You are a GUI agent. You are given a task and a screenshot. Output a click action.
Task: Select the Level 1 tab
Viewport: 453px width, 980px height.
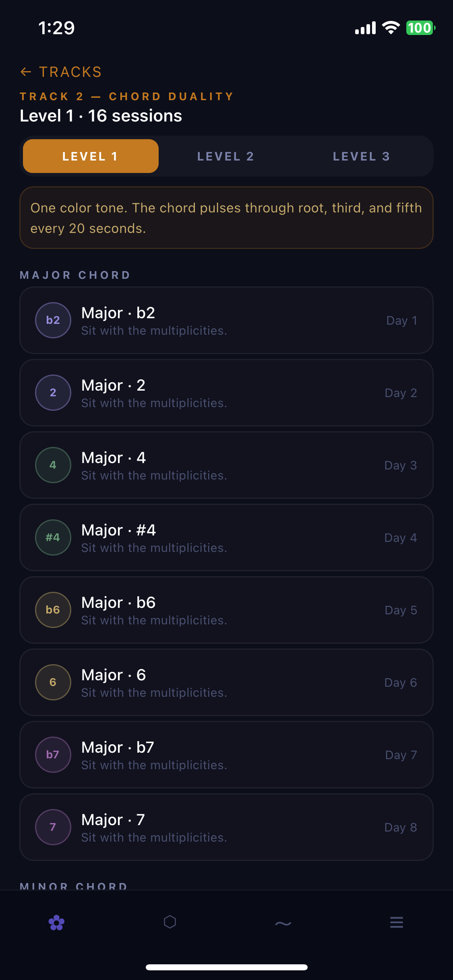[91, 156]
